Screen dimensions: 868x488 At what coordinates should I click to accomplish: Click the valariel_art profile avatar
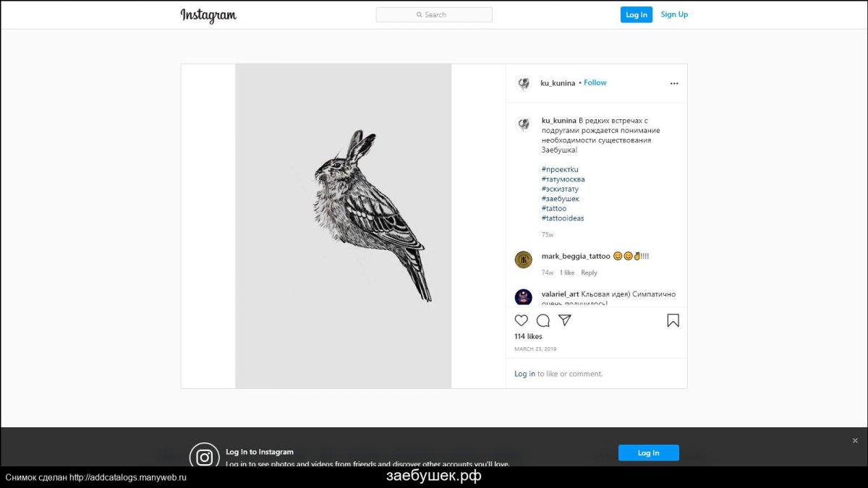coord(524,296)
